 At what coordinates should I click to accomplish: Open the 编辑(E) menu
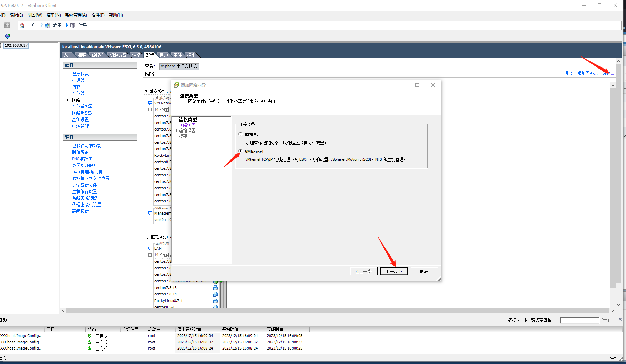(16, 15)
